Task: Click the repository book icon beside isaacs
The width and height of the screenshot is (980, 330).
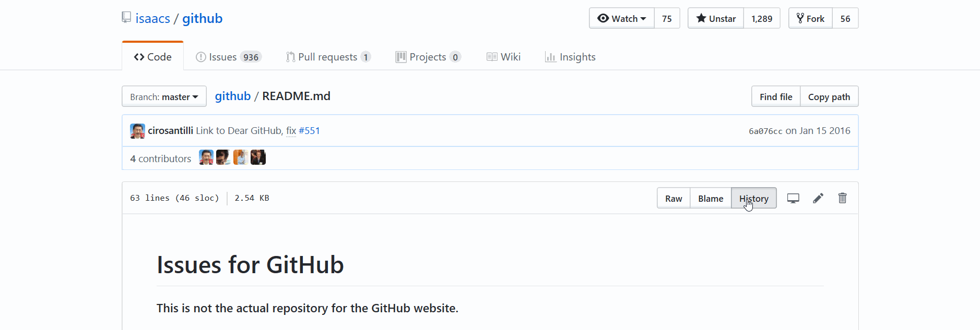Action: coord(125,17)
